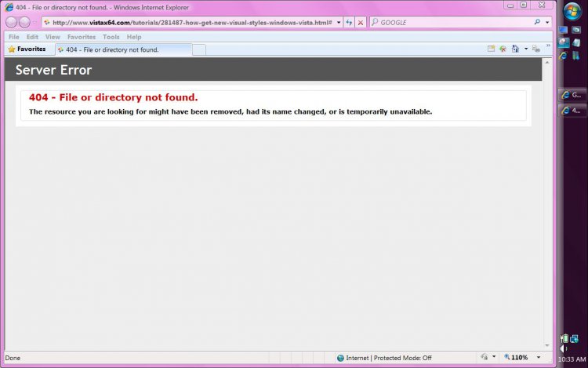The image size is (588, 368).
Task: Click the page favicon in address bar
Action: pos(47,23)
